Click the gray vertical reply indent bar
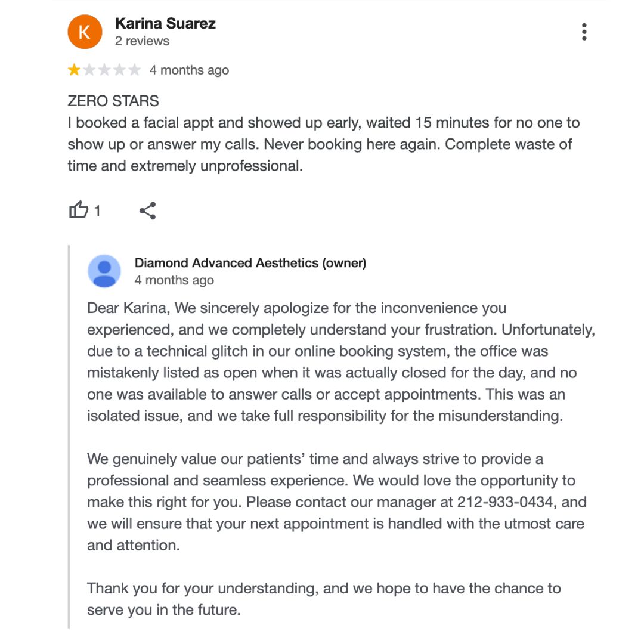Viewport: 644px width, 644px height. pyautogui.click(x=69, y=435)
